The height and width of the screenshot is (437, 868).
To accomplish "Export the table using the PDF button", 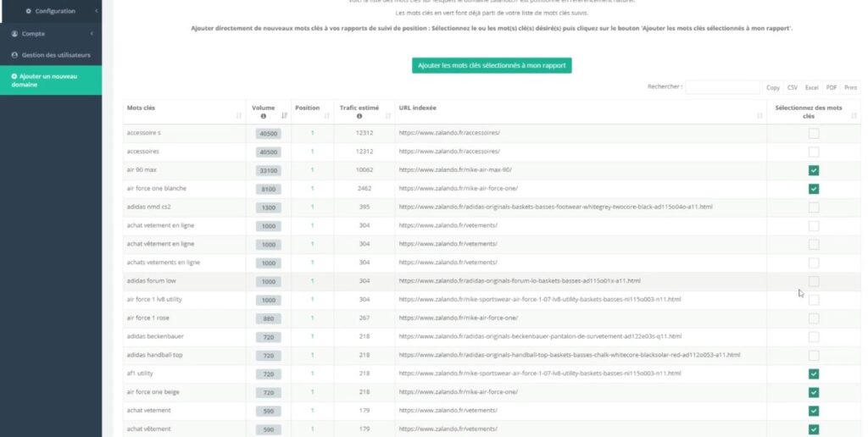I will [x=832, y=87].
